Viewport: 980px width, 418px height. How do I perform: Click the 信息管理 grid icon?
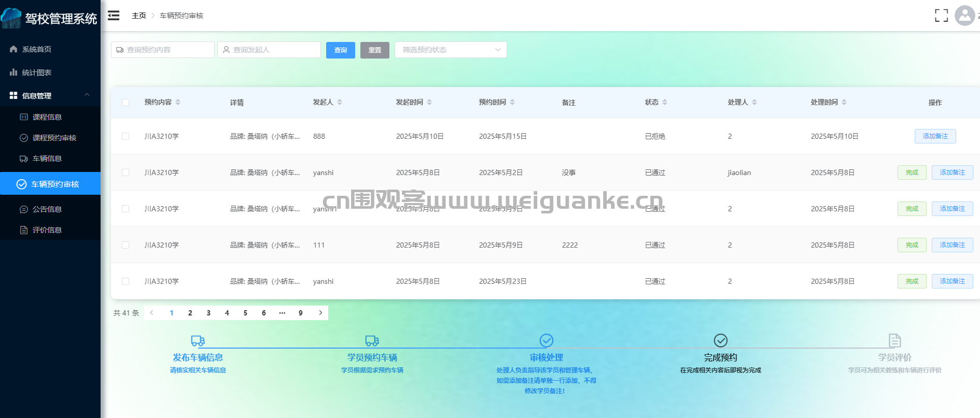coord(13,96)
